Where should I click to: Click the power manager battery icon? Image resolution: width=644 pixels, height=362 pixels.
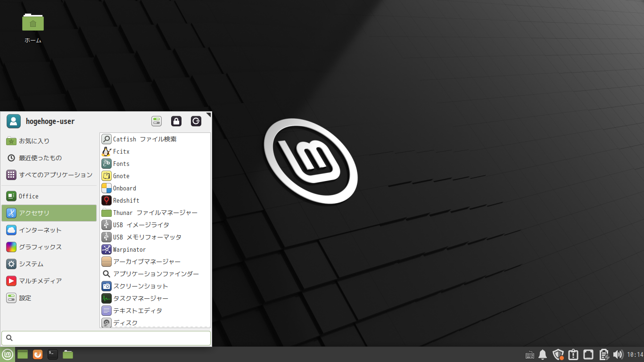(x=603, y=354)
